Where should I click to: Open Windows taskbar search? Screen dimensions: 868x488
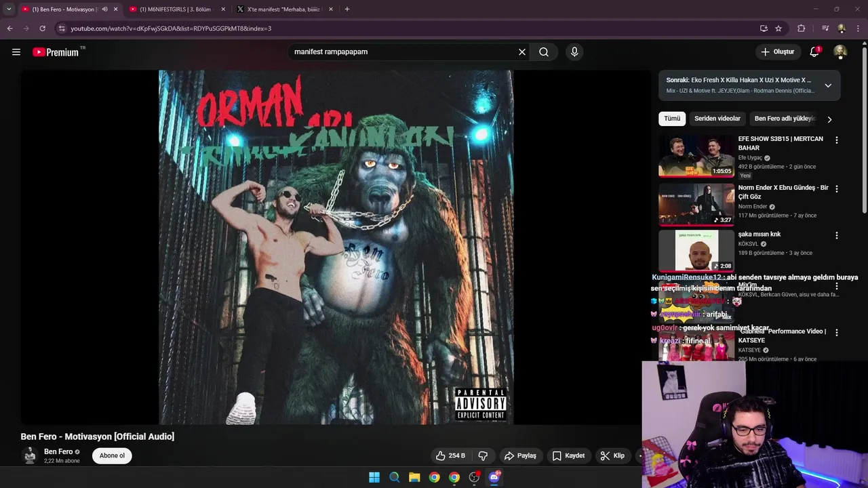tap(394, 477)
